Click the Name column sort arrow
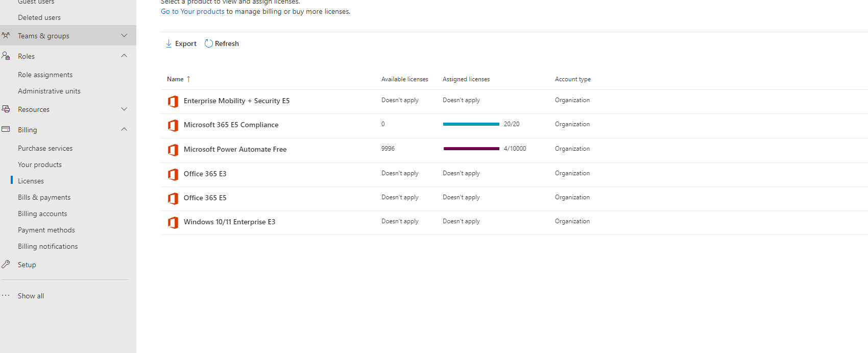Screen dimensions: 868x353 coord(188,79)
